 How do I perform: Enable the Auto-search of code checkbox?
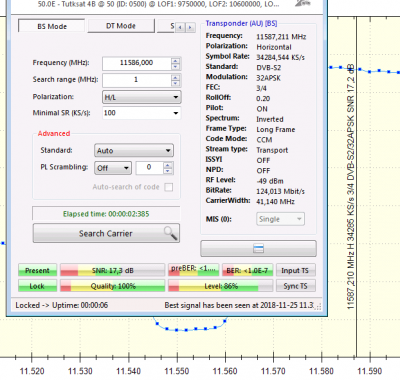[169, 187]
